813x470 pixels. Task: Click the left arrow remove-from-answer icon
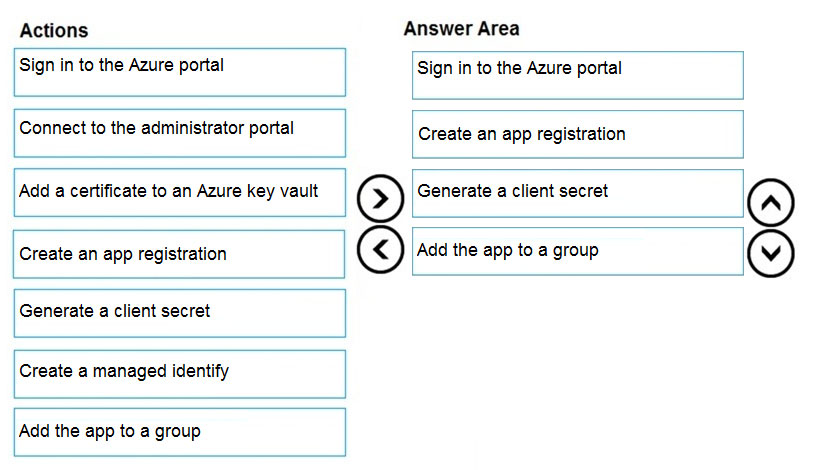[x=380, y=250]
